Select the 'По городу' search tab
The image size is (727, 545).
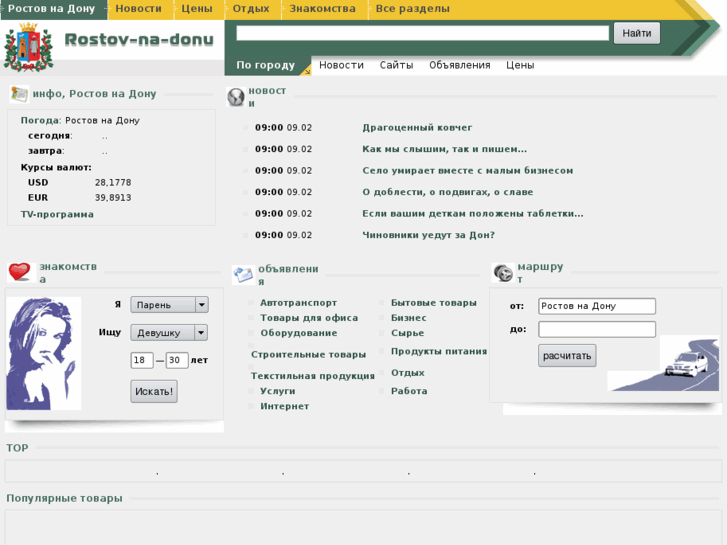point(265,65)
